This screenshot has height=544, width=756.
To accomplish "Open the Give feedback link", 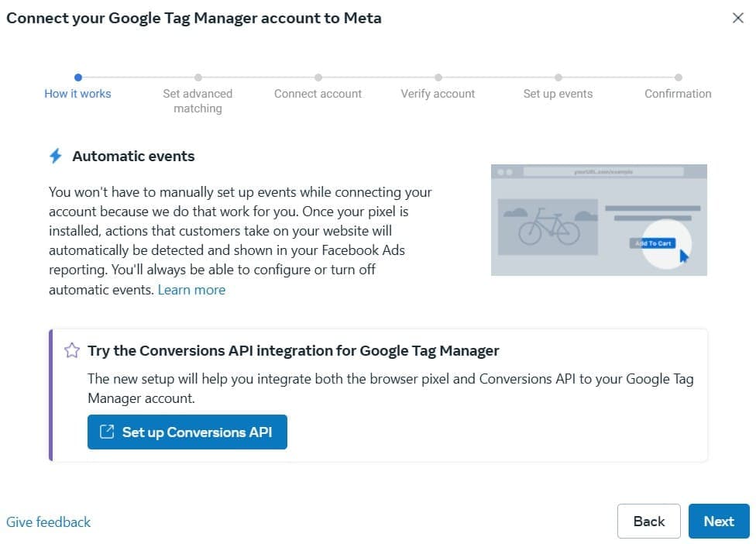I will [x=48, y=522].
